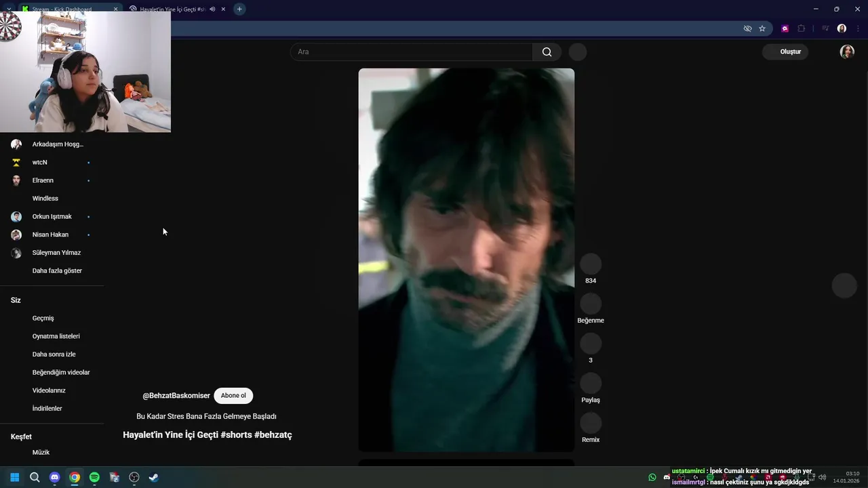This screenshot has height=488, width=868.
Task: Click the Oluştur create button
Action: click(x=785, y=52)
